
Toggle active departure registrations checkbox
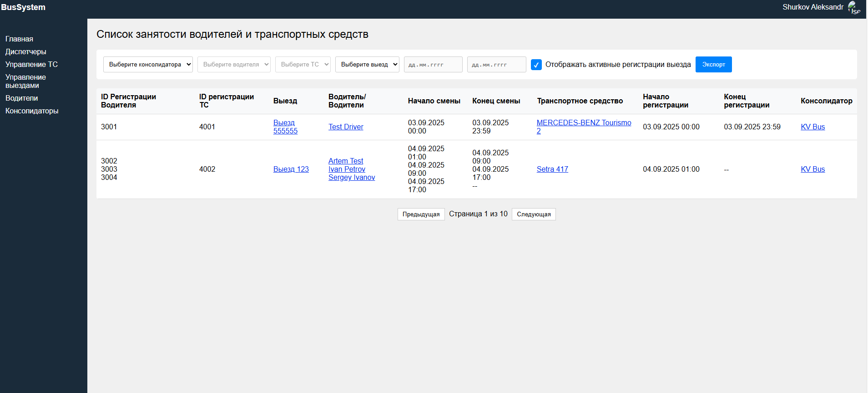[536, 65]
